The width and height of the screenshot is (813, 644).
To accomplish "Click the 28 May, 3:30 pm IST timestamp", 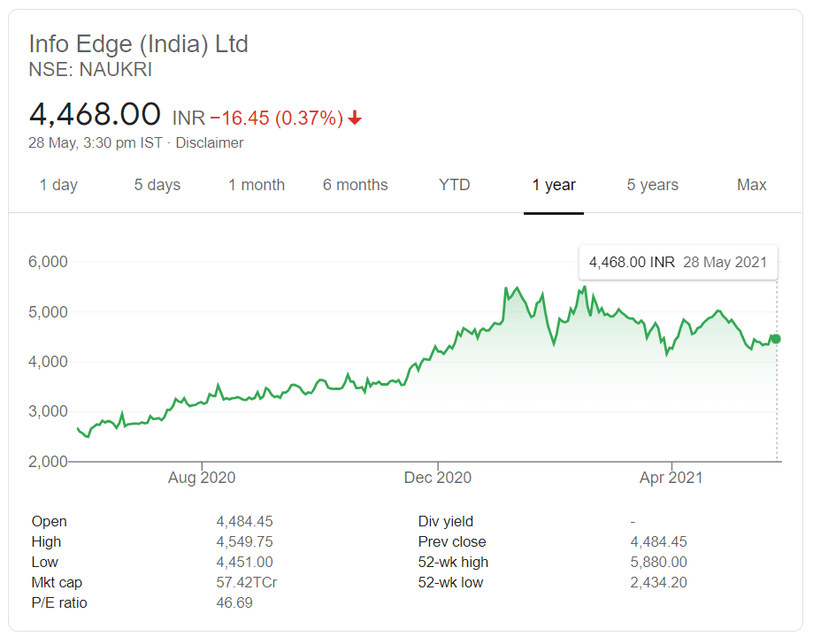I will [96, 142].
